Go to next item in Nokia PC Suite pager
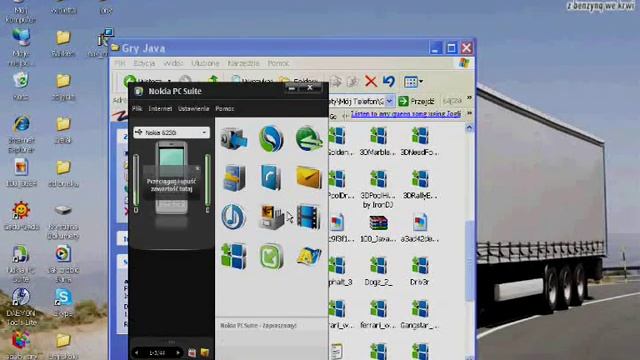 pos(178,352)
